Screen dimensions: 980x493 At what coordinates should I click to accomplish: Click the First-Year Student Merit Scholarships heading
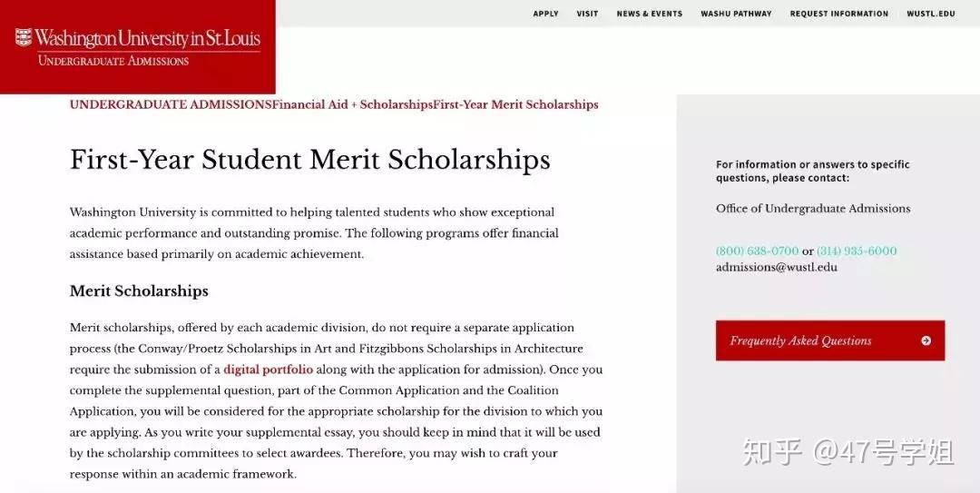point(310,159)
